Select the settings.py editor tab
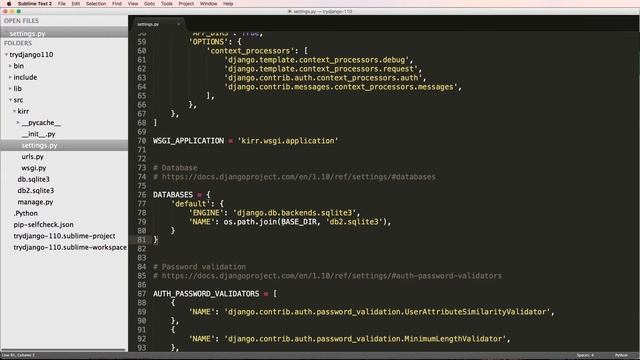The image size is (640, 360). pos(157,24)
